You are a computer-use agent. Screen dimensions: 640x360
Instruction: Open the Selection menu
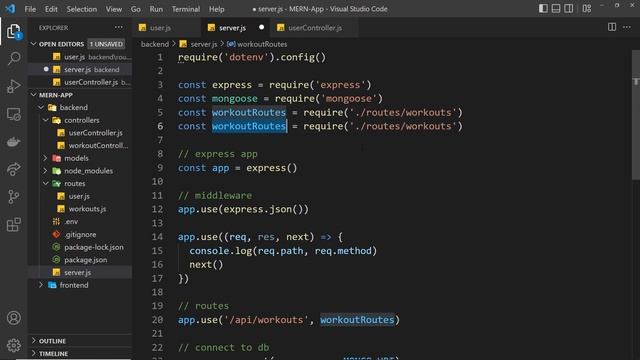click(x=82, y=9)
